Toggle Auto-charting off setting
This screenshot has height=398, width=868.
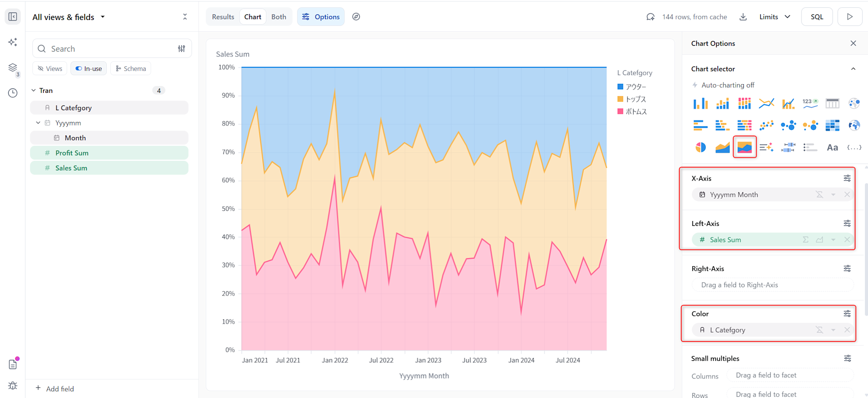[x=723, y=85]
